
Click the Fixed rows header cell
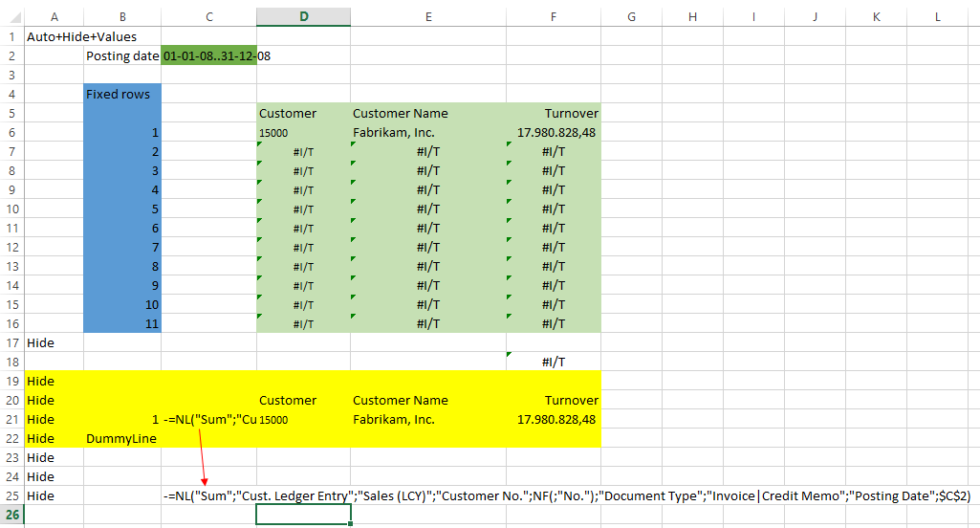[x=121, y=94]
